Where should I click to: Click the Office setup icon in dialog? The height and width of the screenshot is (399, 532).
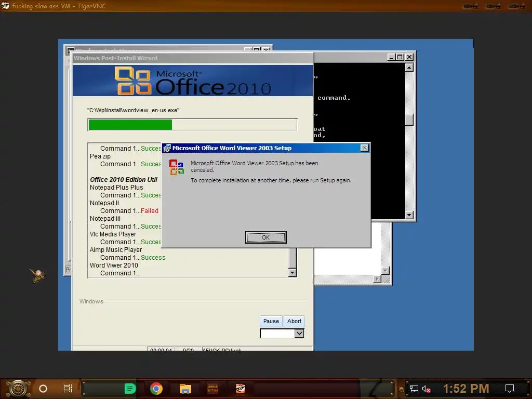tap(177, 167)
